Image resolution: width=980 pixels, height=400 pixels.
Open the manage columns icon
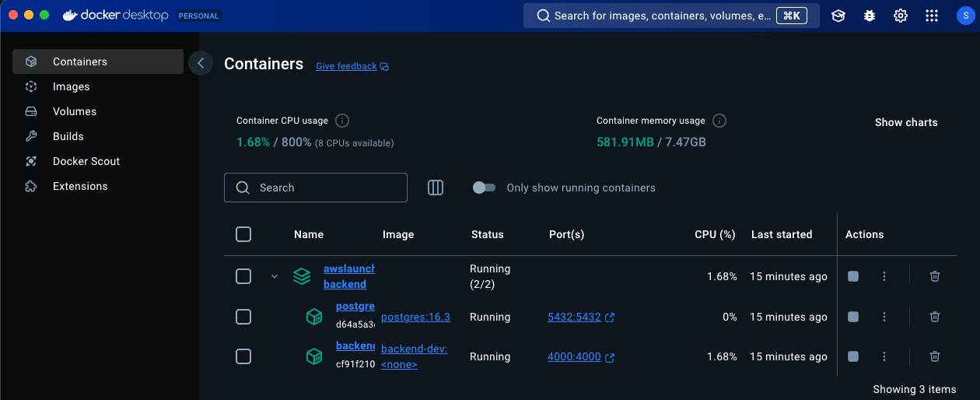pos(436,188)
